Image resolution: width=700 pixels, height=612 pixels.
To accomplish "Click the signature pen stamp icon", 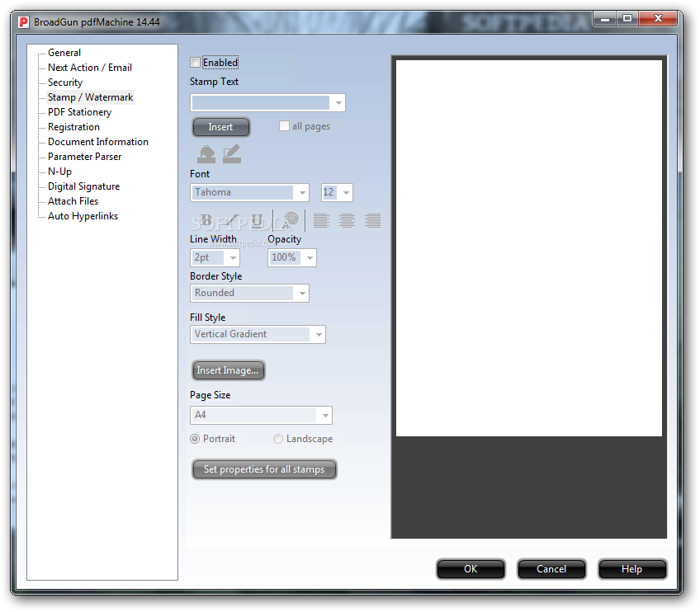I will (232, 154).
